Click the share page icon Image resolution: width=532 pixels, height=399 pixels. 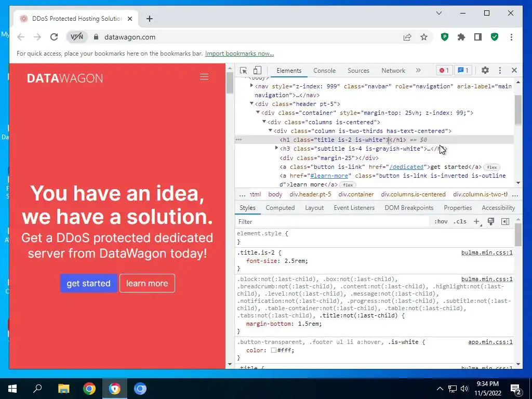pyautogui.click(x=407, y=37)
